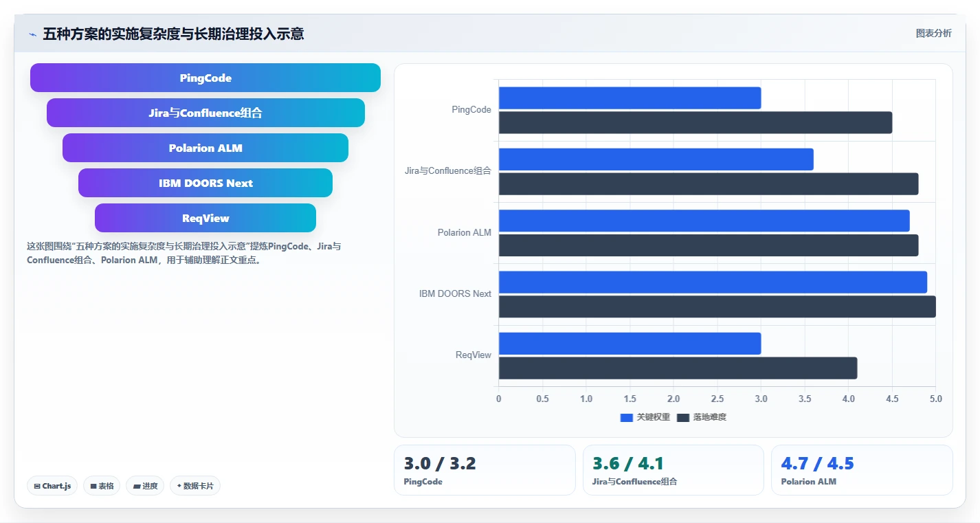980x523 pixels.
Task: Click the dark ReqView chart bar
Action: tap(678, 368)
